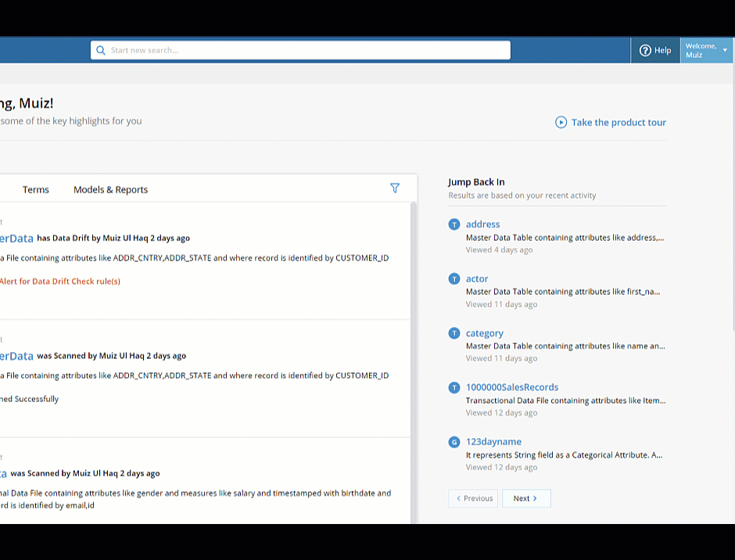
Task: Open the Alert for Data Drift Check link
Action: point(59,282)
